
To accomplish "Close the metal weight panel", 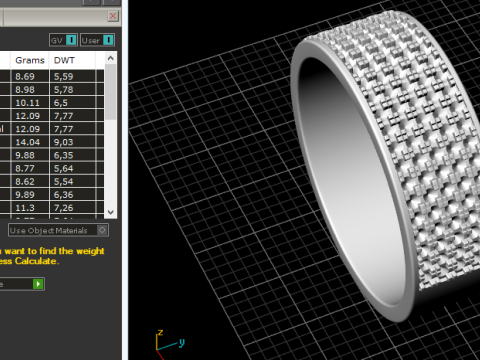I will 113,16.
